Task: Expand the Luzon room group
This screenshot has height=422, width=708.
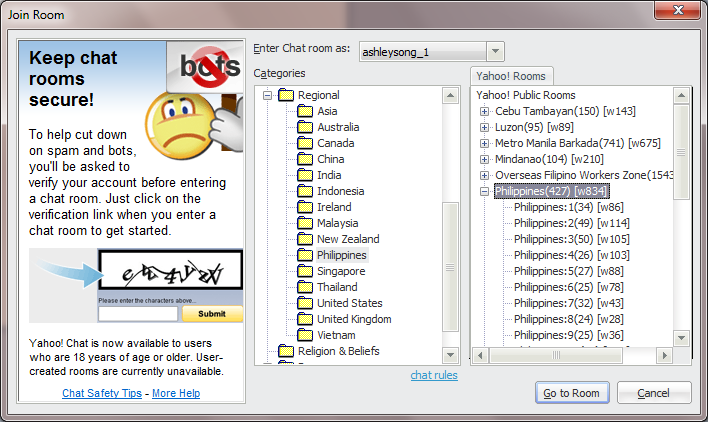Action: 484,127
